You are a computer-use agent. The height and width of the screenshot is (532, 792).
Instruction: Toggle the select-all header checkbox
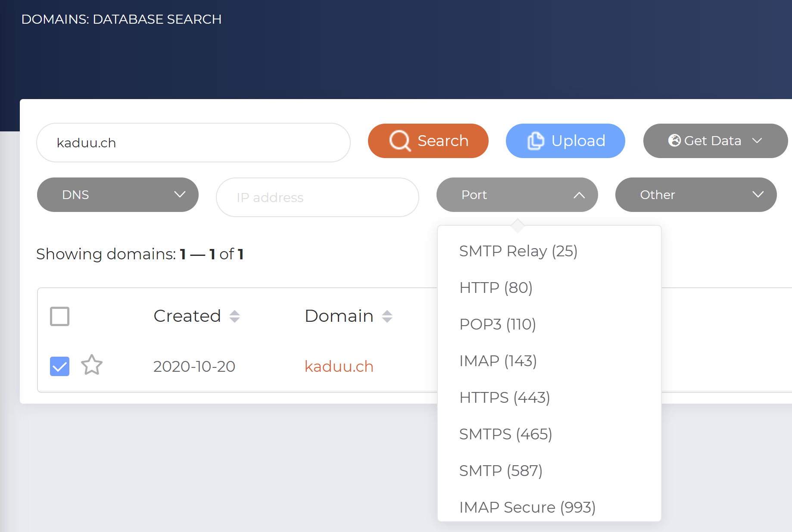(59, 316)
